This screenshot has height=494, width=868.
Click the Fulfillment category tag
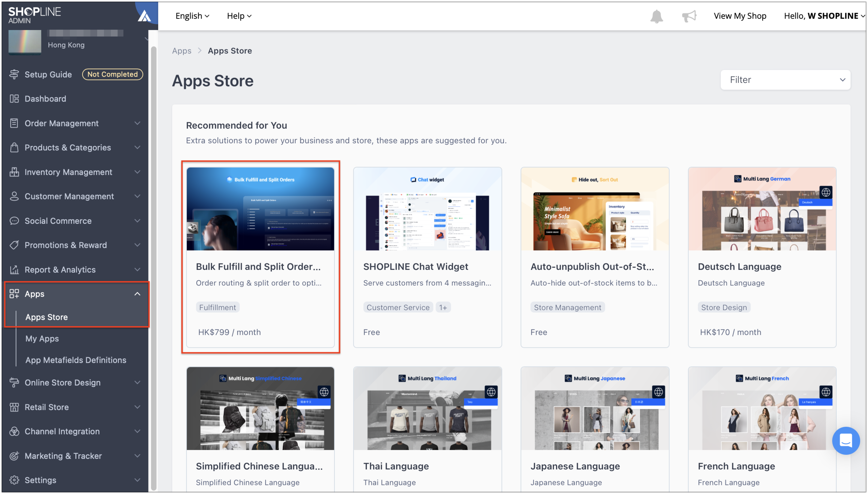(x=217, y=307)
